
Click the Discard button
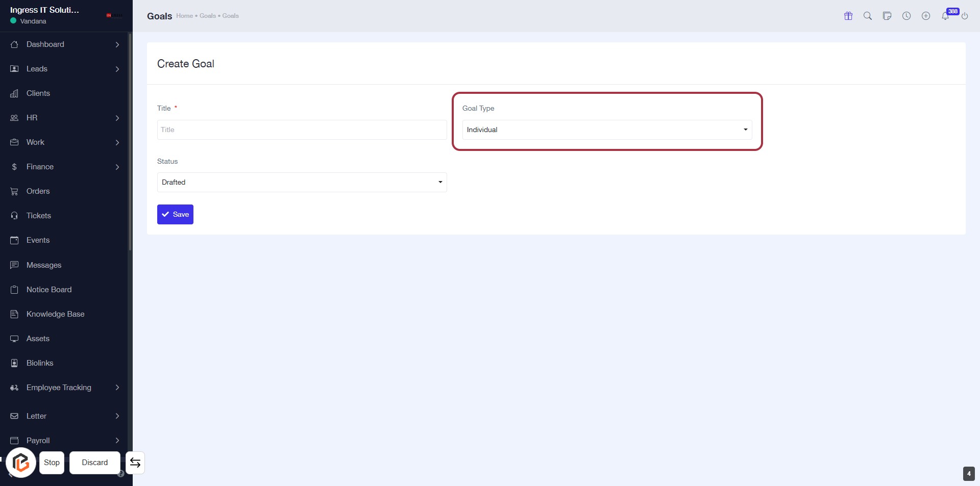(95, 463)
